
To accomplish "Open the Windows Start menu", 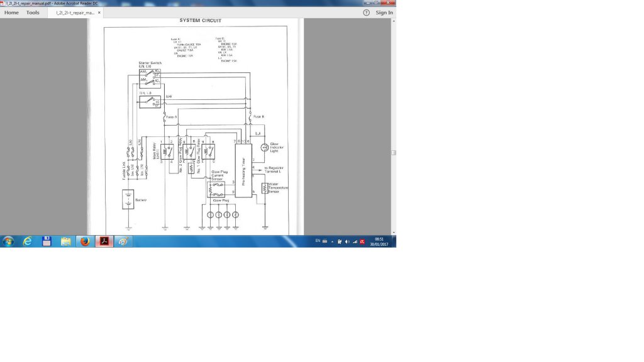I will coord(8,241).
